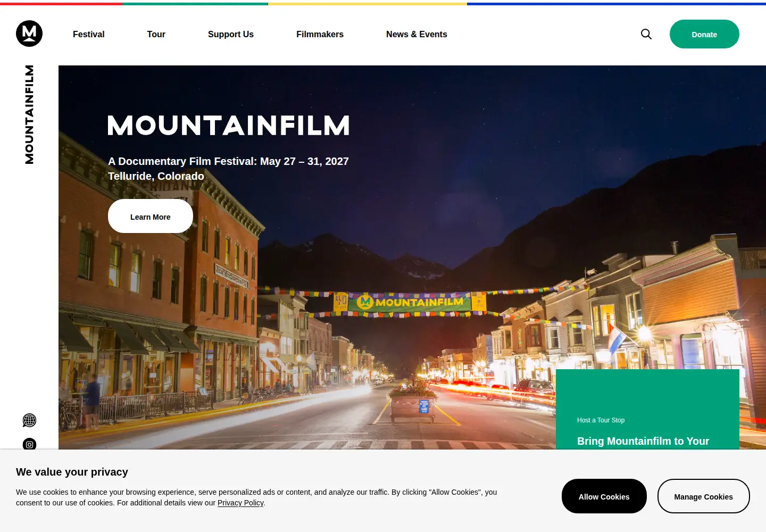Click the Host a Tour Stop card label
Viewport: 766px width, 532px height.
pyautogui.click(x=601, y=420)
